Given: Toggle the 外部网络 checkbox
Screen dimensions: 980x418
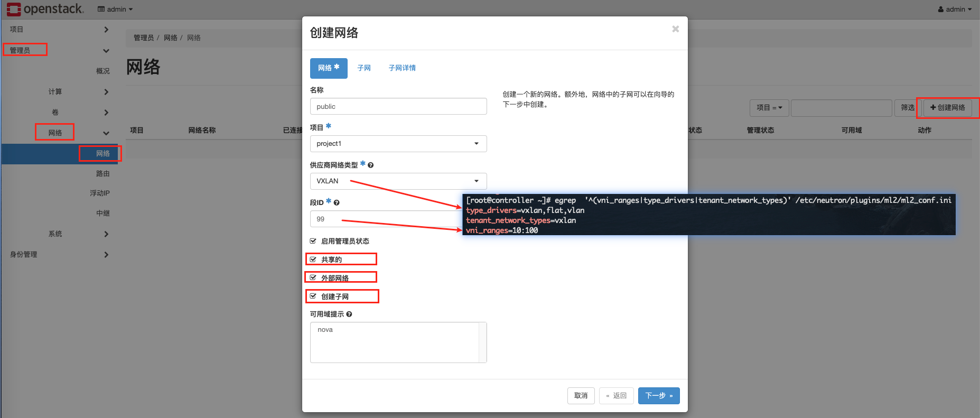Looking at the screenshot, I should [313, 278].
